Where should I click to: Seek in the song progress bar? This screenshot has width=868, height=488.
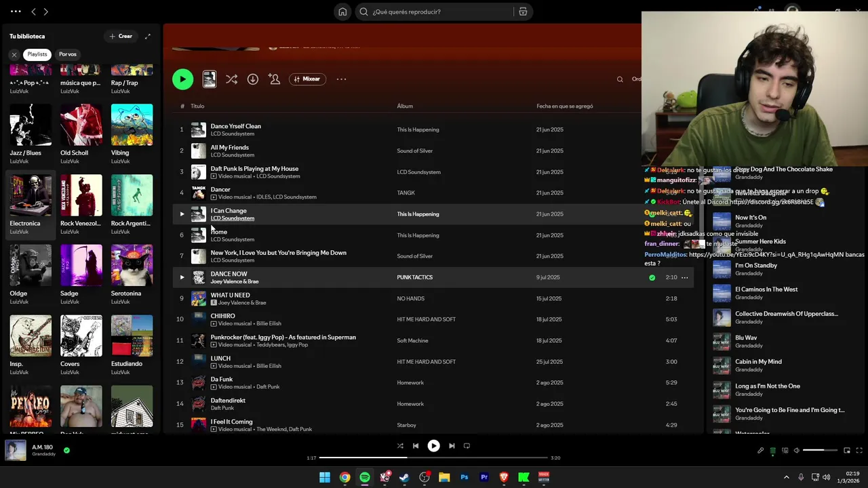click(x=433, y=457)
